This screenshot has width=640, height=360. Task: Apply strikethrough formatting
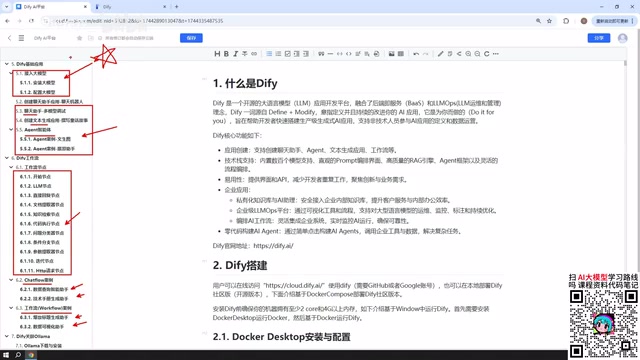pyautogui.click(x=244, y=54)
